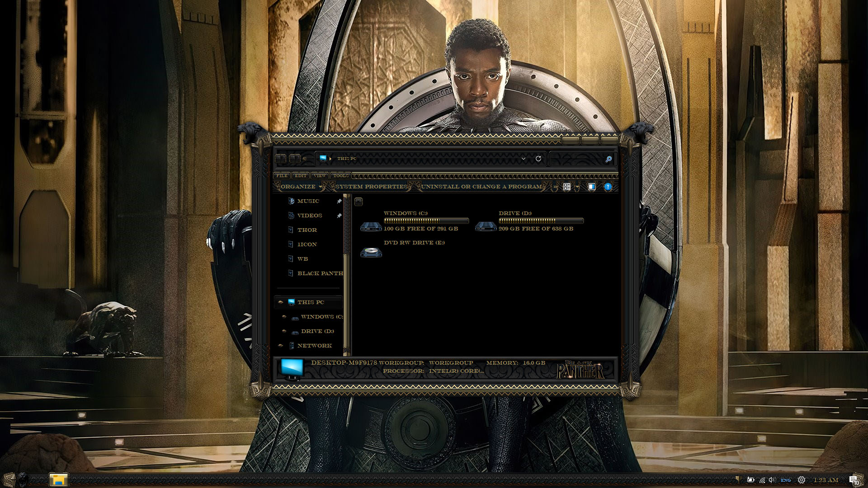Screen dimensions: 868x488
Task: Unpin the Music folder from quick access
Action: point(339,201)
